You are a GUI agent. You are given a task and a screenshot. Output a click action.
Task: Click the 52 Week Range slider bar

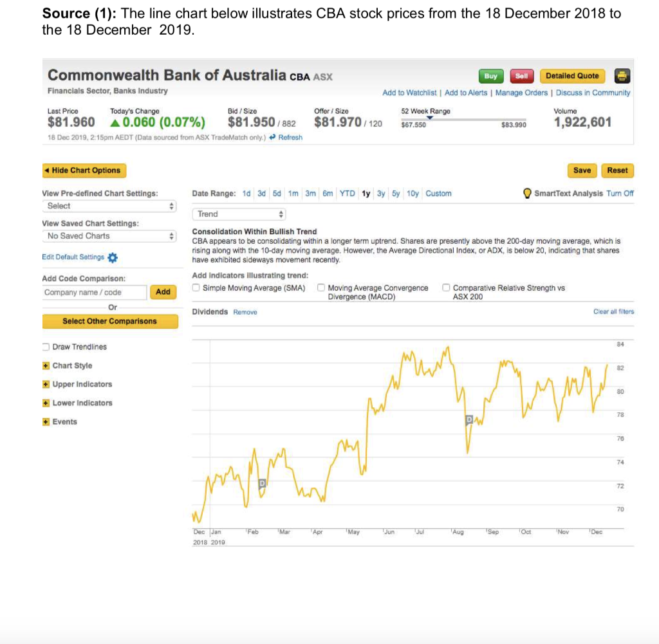(463, 120)
